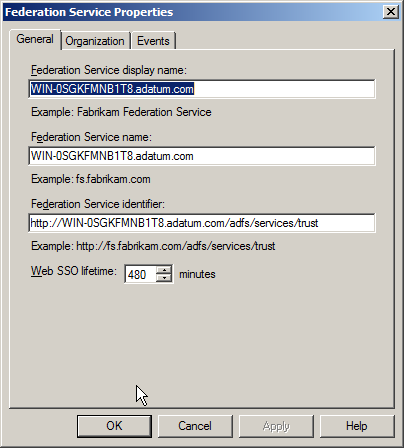Click the Federation Service name field

coord(202,156)
